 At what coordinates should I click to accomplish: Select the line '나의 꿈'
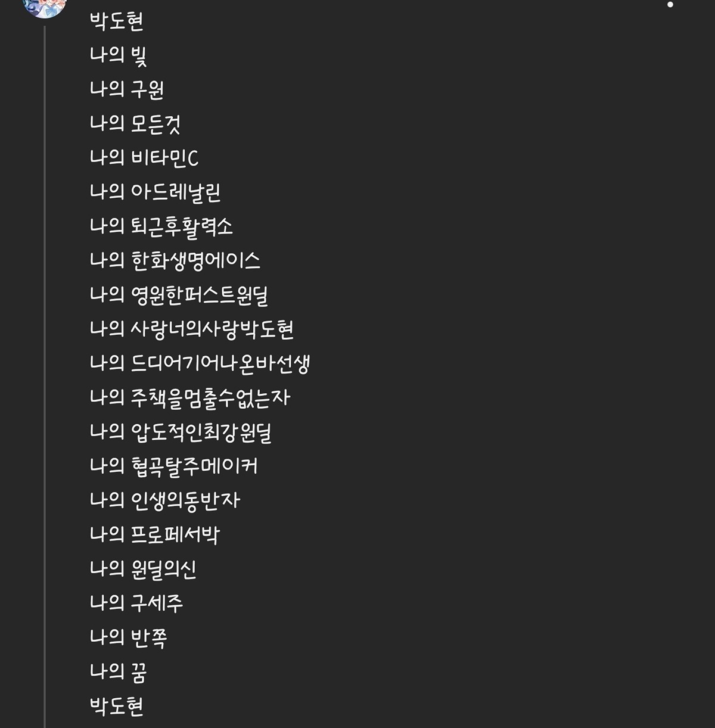click(x=118, y=672)
